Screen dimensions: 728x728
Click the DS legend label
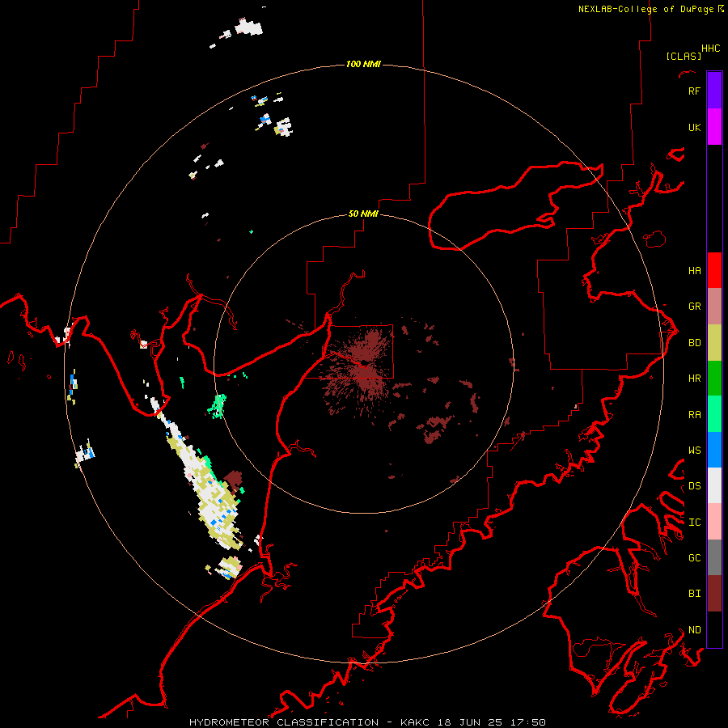[x=694, y=485]
